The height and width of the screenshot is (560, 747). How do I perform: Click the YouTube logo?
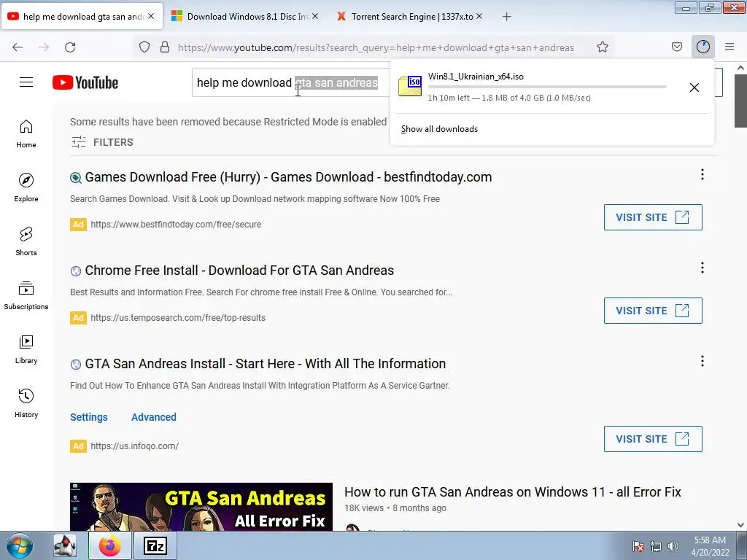pos(85,82)
